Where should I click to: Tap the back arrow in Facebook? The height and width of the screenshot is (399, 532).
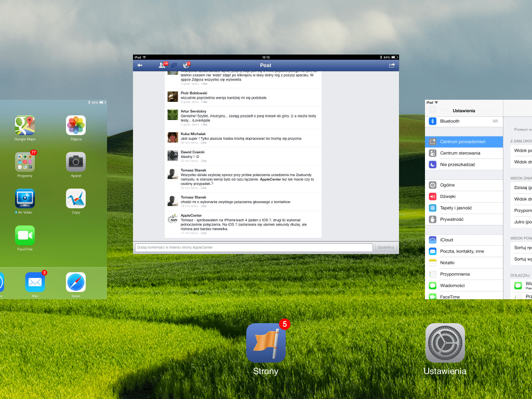coord(139,65)
